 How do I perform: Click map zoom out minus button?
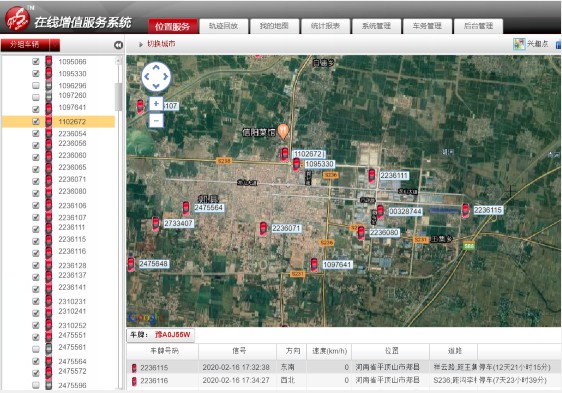tap(156, 120)
